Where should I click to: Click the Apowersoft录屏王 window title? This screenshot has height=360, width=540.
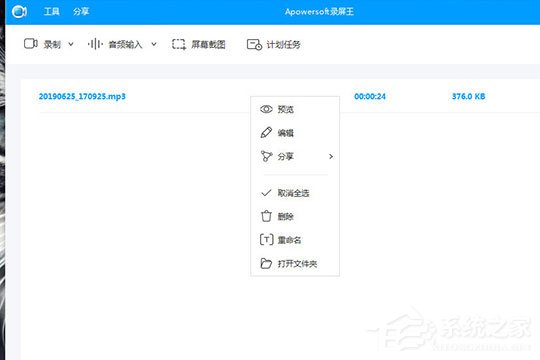(319, 12)
